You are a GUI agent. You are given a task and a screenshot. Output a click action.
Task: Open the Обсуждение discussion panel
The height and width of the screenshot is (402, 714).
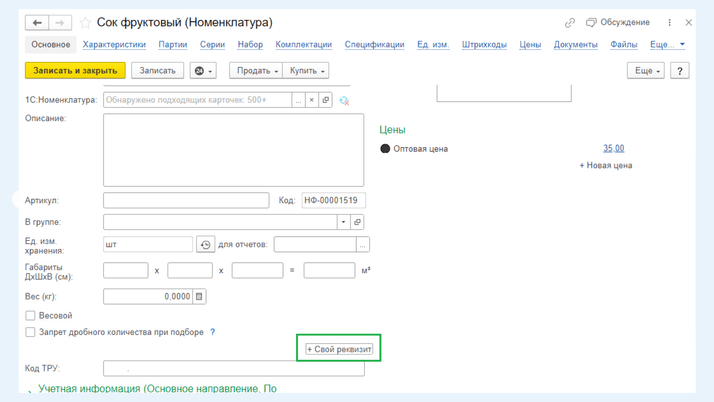[618, 22]
